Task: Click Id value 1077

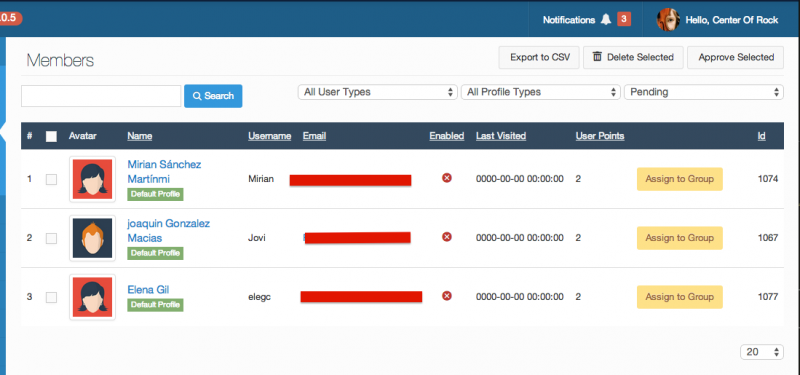Action: (x=768, y=297)
